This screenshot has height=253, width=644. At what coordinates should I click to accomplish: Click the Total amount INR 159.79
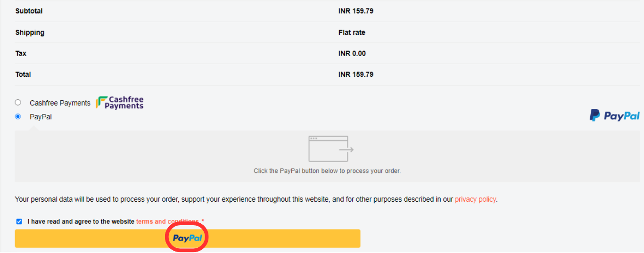pyautogui.click(x=356, y=74)
